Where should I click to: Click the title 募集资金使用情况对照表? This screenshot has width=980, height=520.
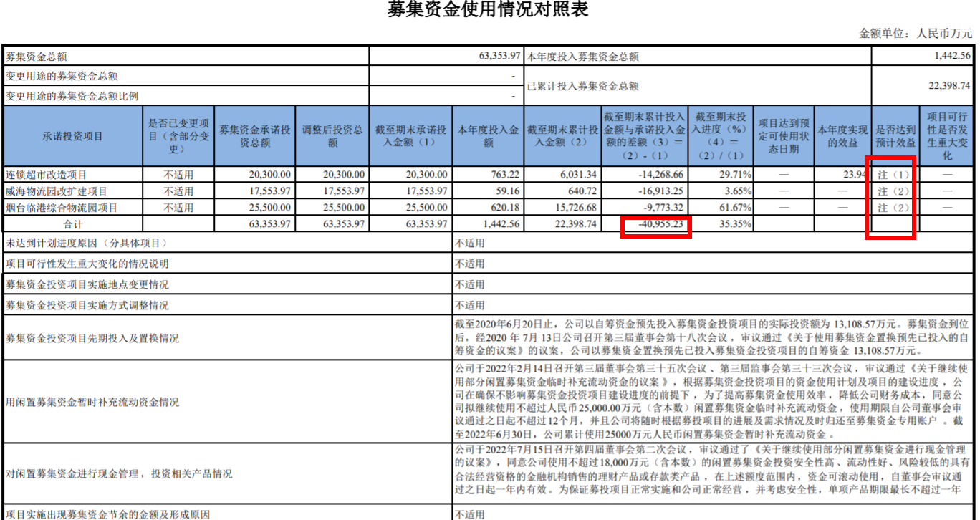click(x=488, y=10)
